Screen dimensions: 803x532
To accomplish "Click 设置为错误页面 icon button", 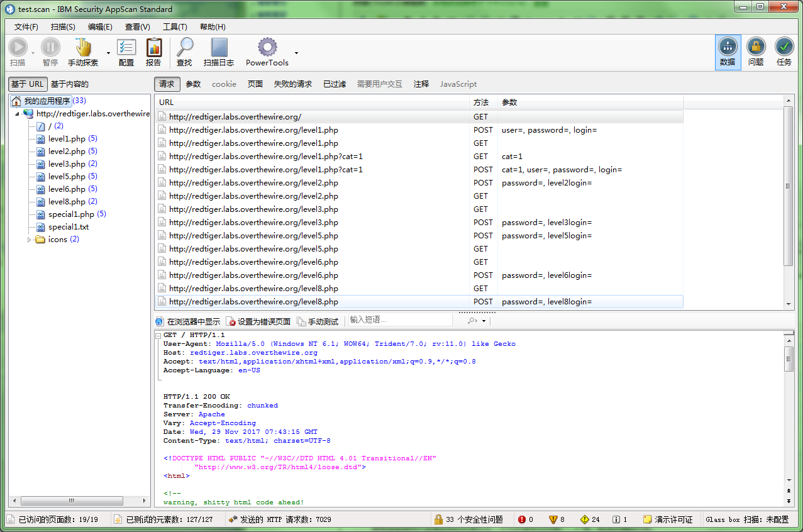I will (231, 321).
